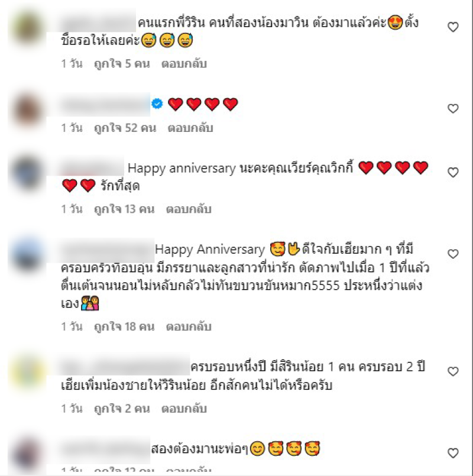Like the ครบรอบหนึ่งปี comment
The width and height of the screenshot is (473, 476).
click(x=453, y=371)
